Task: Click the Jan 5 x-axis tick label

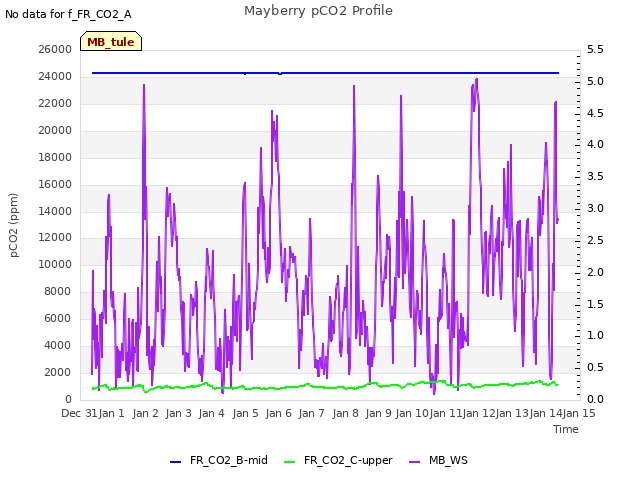Action: coord(245,413)
